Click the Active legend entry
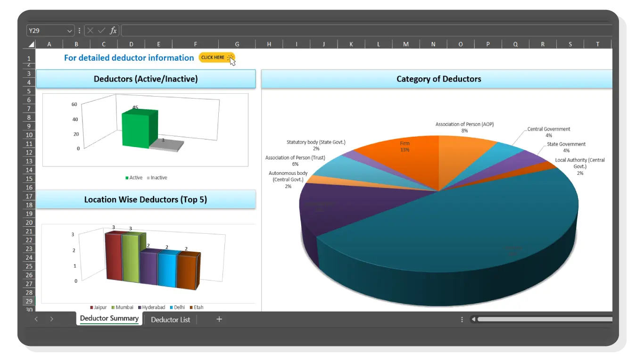 (x=134, y=178)
